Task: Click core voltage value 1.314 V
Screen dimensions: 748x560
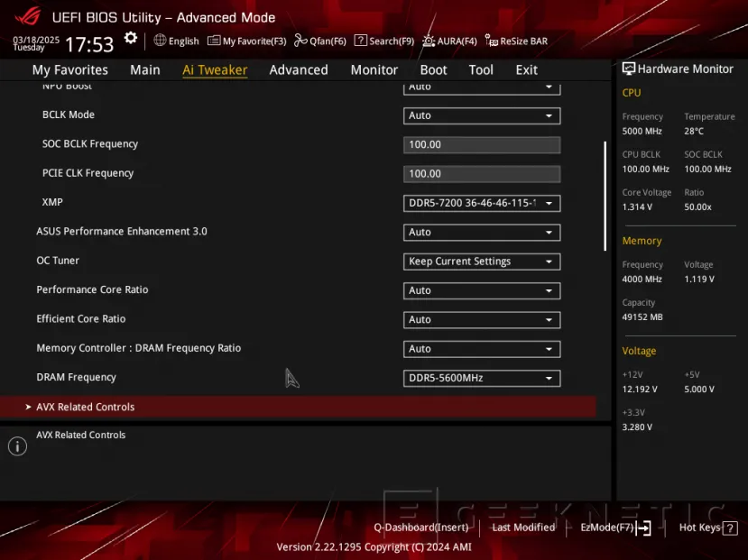Action: [x=637, y=207]
